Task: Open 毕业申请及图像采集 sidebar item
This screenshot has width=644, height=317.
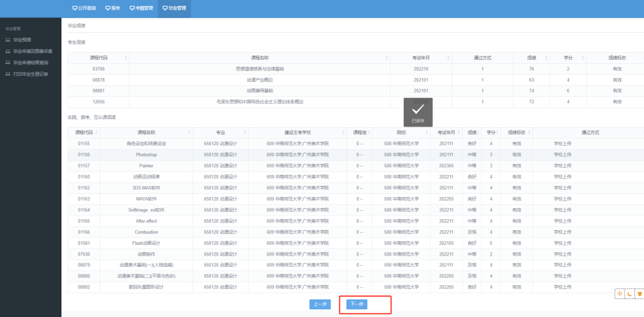Action: pos(33,51)
